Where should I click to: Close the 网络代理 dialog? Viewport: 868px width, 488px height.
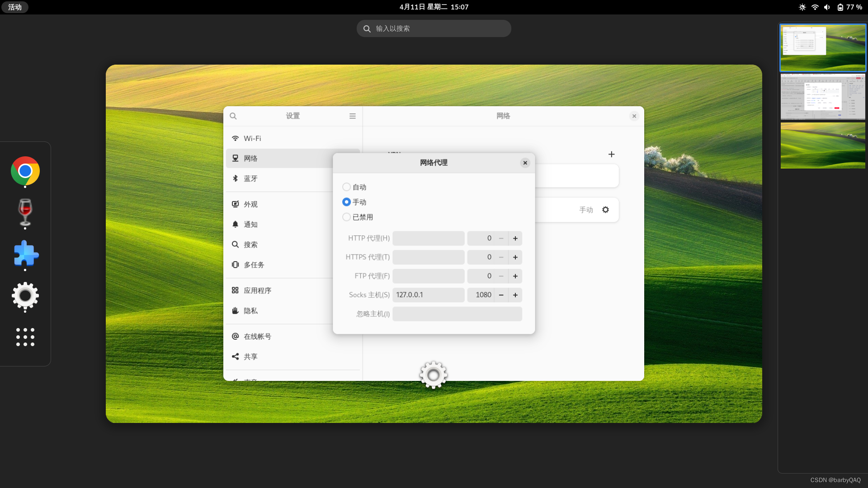[x=525, y=163]
